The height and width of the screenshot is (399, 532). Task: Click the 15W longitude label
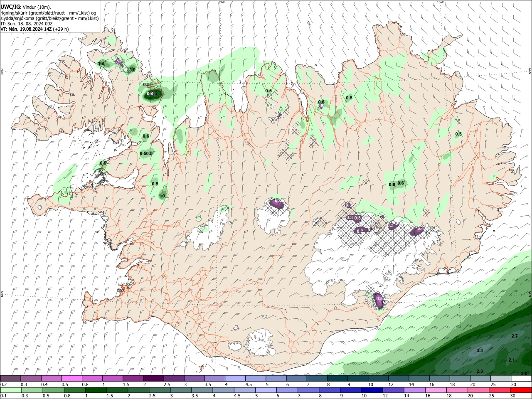(x=440, y=2)
